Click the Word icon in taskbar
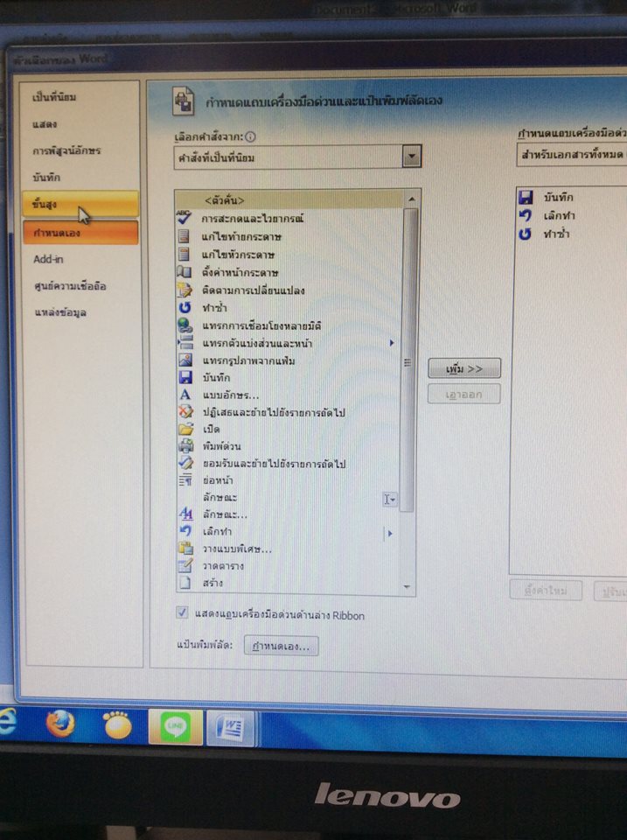Image resolution: width=627 pixels, height=840 pixels. tap(230, 729)
